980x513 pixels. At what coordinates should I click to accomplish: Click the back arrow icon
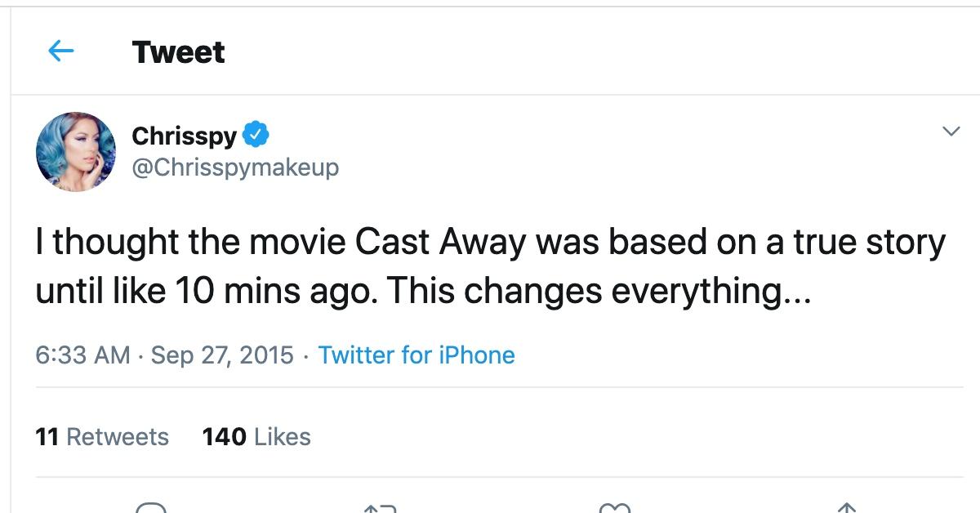coord(61,51)
